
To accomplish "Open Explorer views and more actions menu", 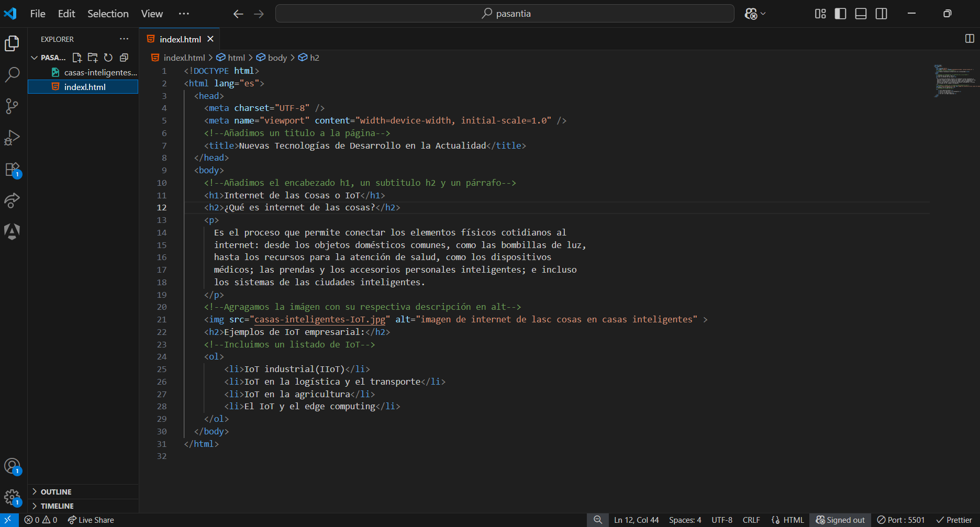I will (124, 39).
